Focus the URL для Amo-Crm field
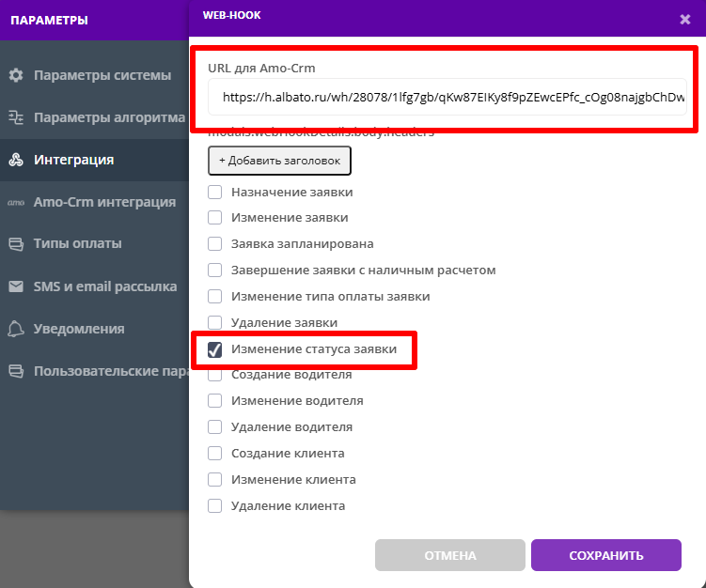 click(x=447, y=97)
